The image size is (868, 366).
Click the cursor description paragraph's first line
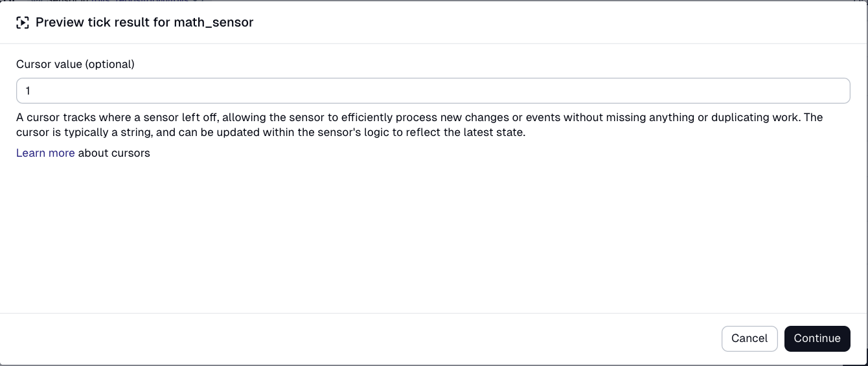pos(419,117)
